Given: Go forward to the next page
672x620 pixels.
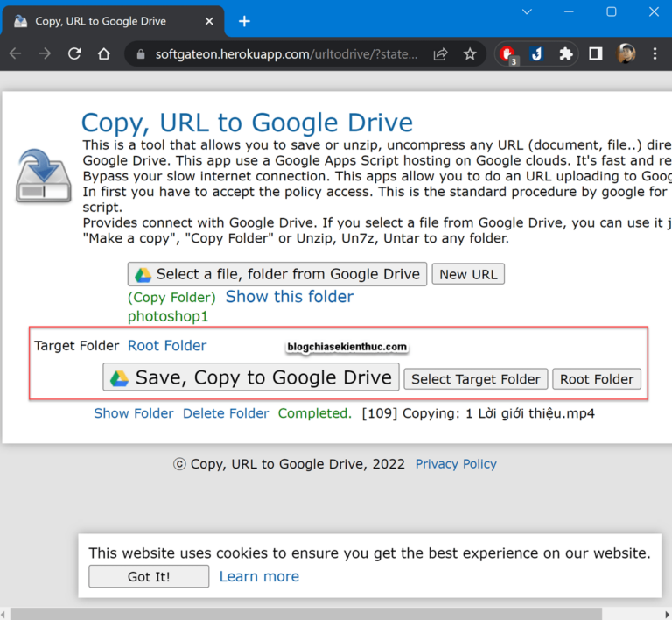Looking at the screenshot, I should pyautogui.click(x=45, y=54).
